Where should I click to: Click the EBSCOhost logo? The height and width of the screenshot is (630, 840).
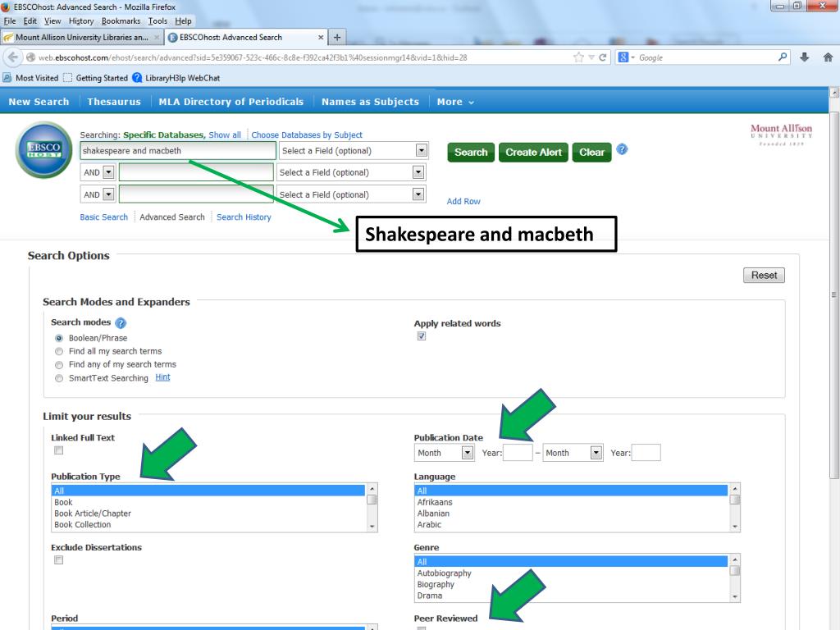tap(43, 151)
